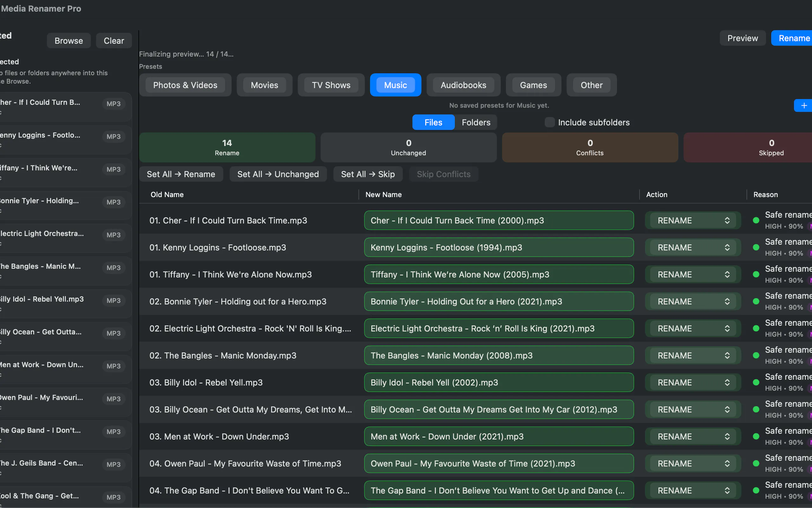The image size is (812, 508).
Task: Open action dropdown for Bonnie Tyler row
Action: [x=693, y=302]
